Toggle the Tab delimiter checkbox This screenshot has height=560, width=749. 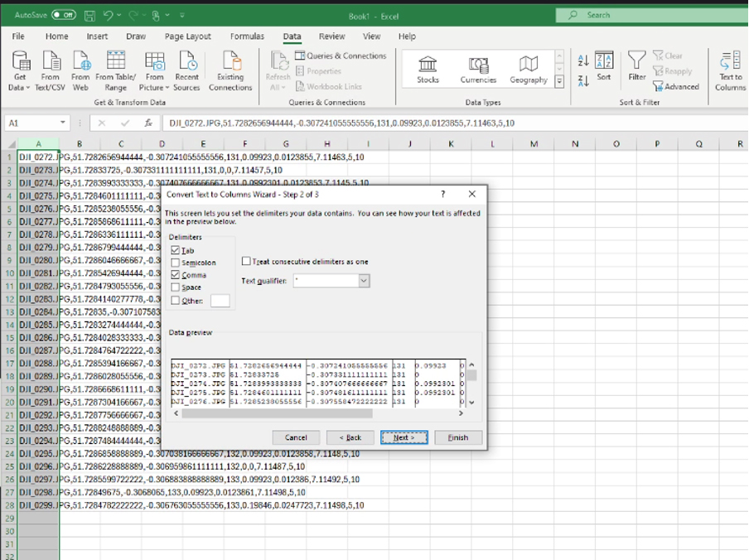(176, 250)
